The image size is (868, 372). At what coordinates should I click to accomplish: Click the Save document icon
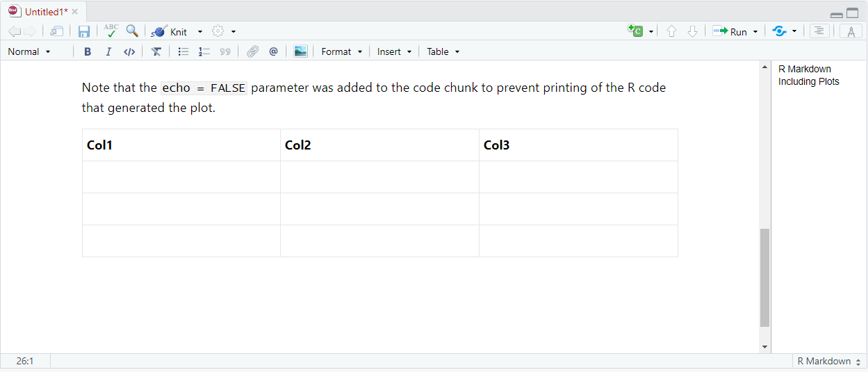pyautogui.click(x=84, y=31)
